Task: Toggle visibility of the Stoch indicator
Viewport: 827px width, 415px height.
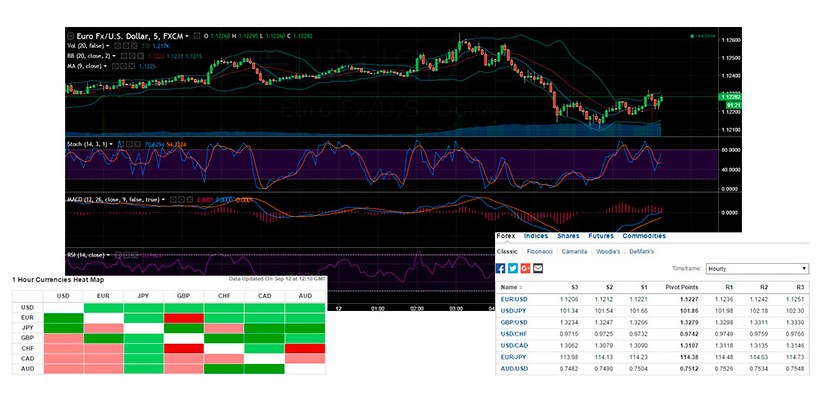Action: pos(121,144)
